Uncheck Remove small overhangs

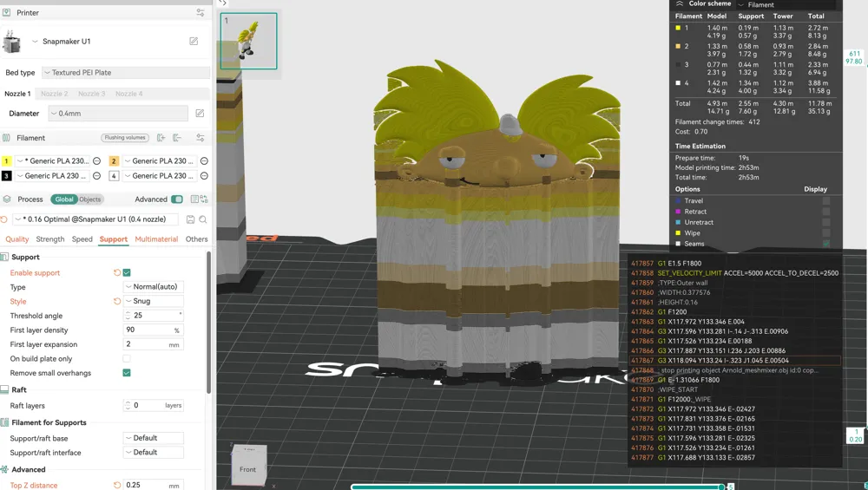[127, 373]
